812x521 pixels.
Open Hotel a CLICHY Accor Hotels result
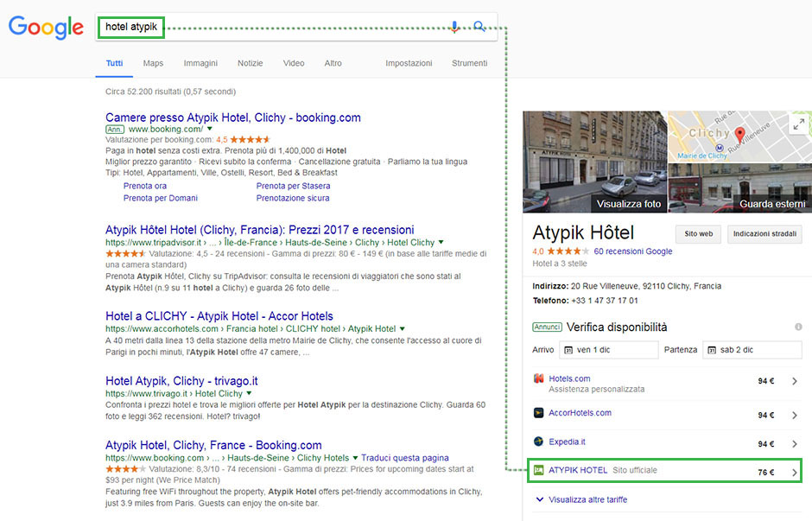point(219,316)
